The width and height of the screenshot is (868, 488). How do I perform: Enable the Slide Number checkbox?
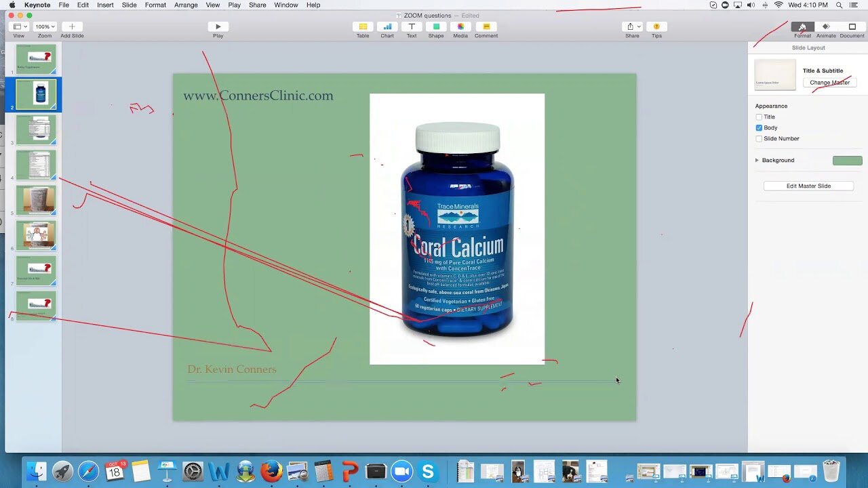[759, 138]
